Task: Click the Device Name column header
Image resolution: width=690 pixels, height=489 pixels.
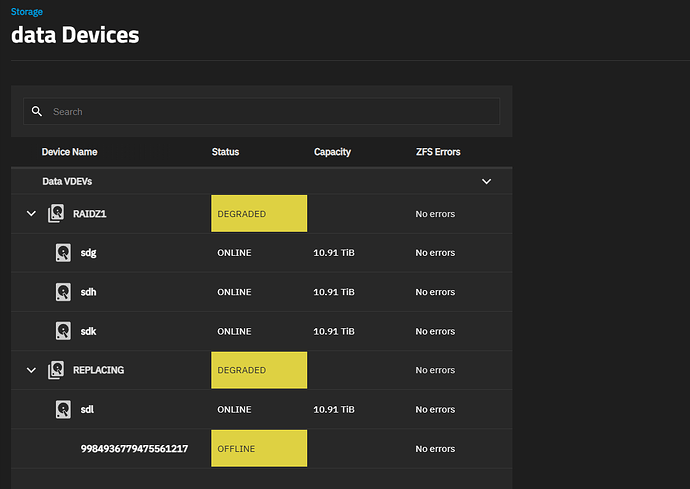Action: click(69, 152)
